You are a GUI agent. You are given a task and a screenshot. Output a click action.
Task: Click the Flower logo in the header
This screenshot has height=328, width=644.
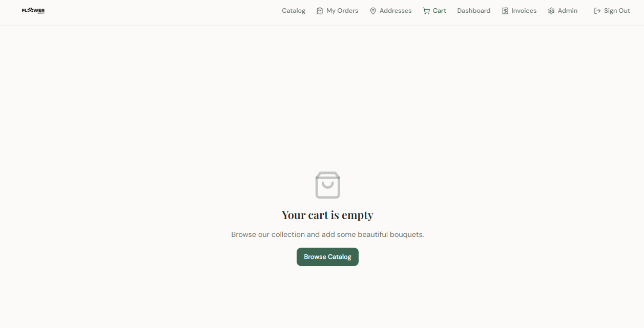tap(33, 11)
